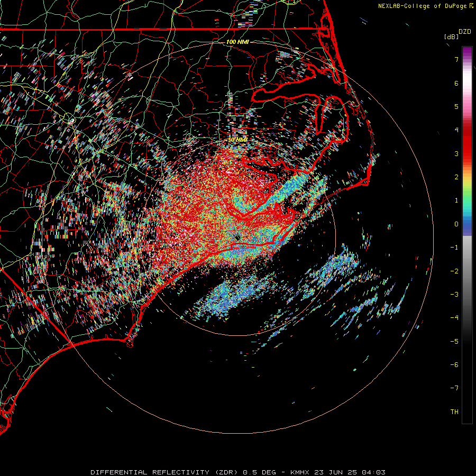Click the 1 value on color scale

(456, 200)
